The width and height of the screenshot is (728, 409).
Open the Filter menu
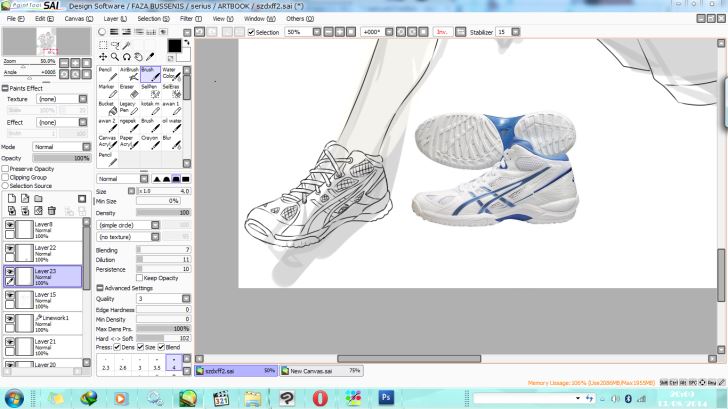[190, 19]
